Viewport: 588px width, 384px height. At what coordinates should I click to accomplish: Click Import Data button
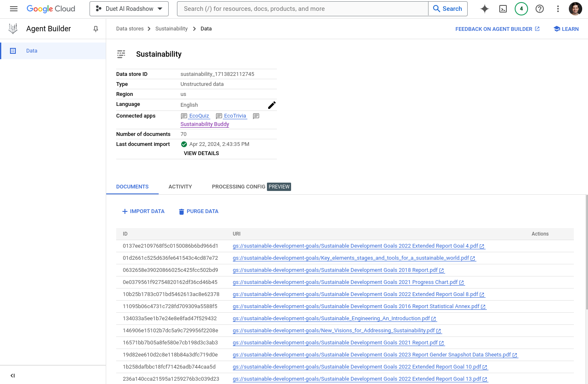(143, 211)
